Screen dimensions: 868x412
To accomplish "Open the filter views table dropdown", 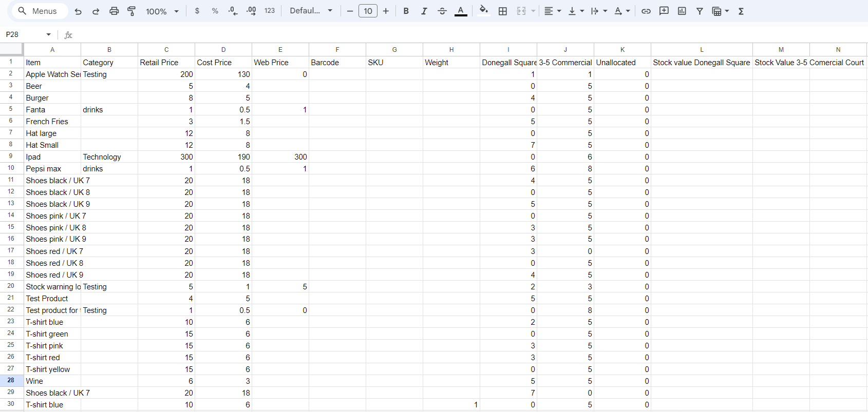I will (x=721, y=11).
